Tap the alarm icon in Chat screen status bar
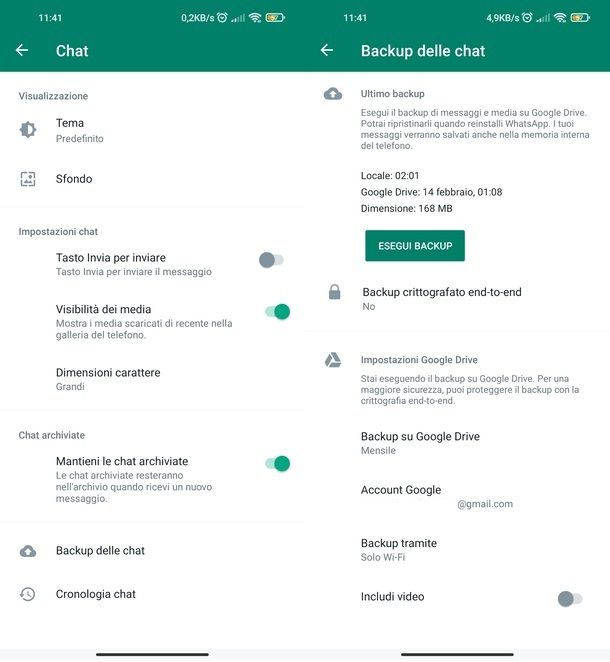 [222, 17]
